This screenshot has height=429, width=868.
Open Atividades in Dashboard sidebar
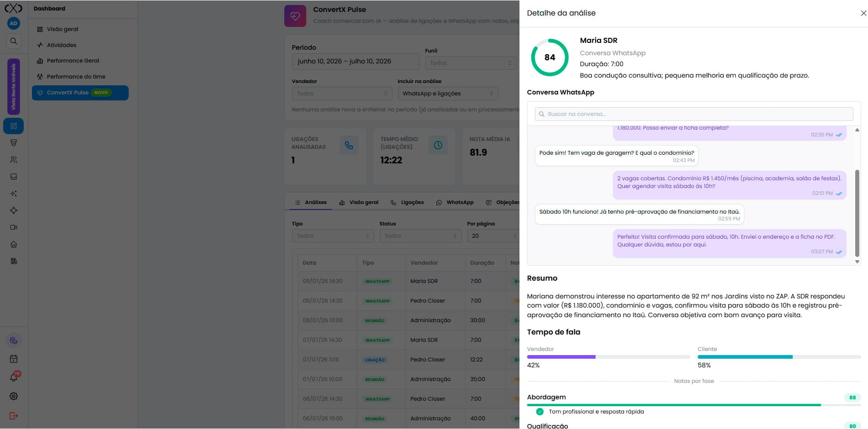coord(80,45)
